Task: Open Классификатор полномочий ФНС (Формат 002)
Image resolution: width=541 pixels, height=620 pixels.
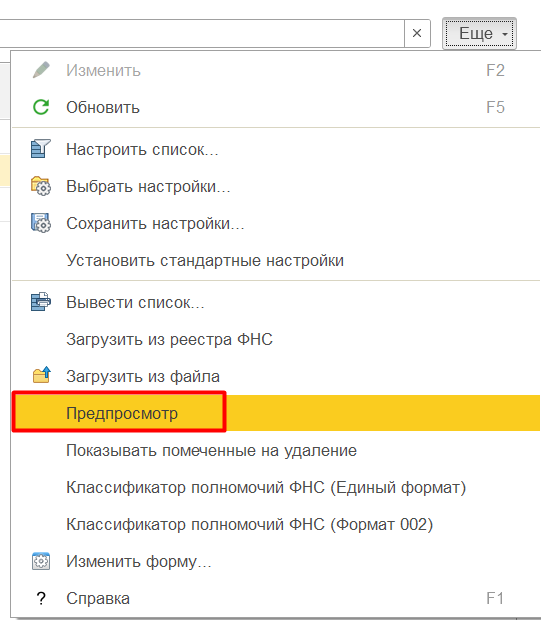Action: point(250,524)
